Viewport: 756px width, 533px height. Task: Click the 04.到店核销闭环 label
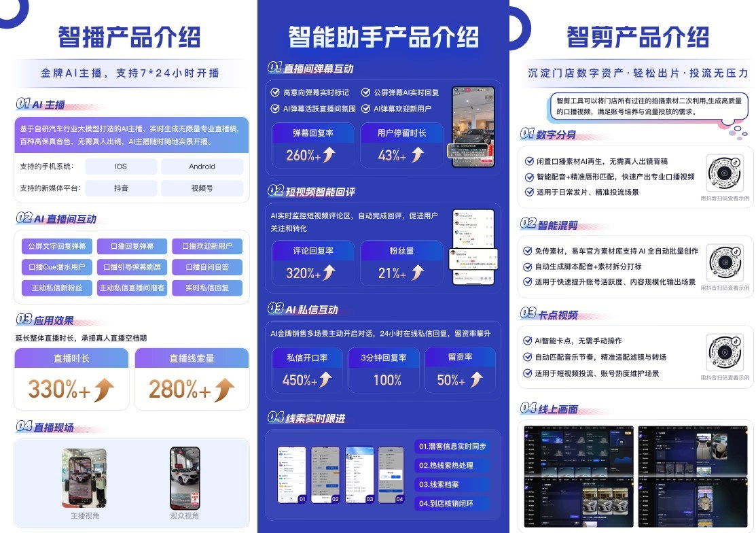point(452,504)
